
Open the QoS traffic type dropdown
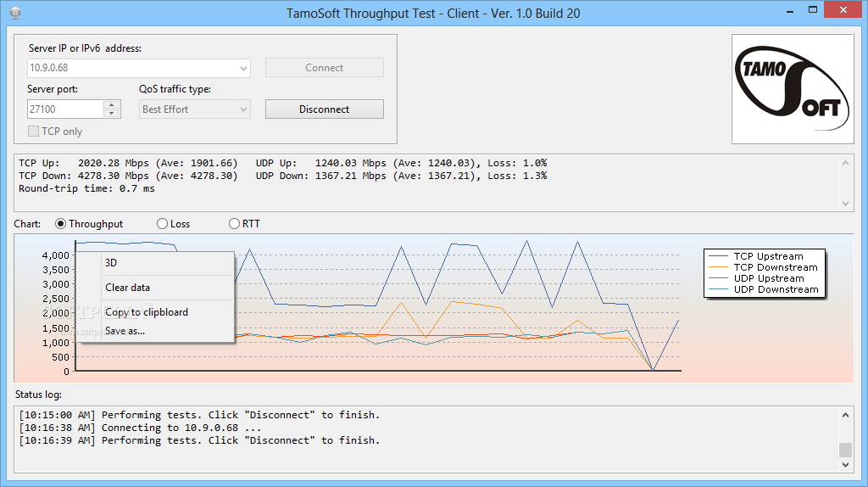pos(243,109)
